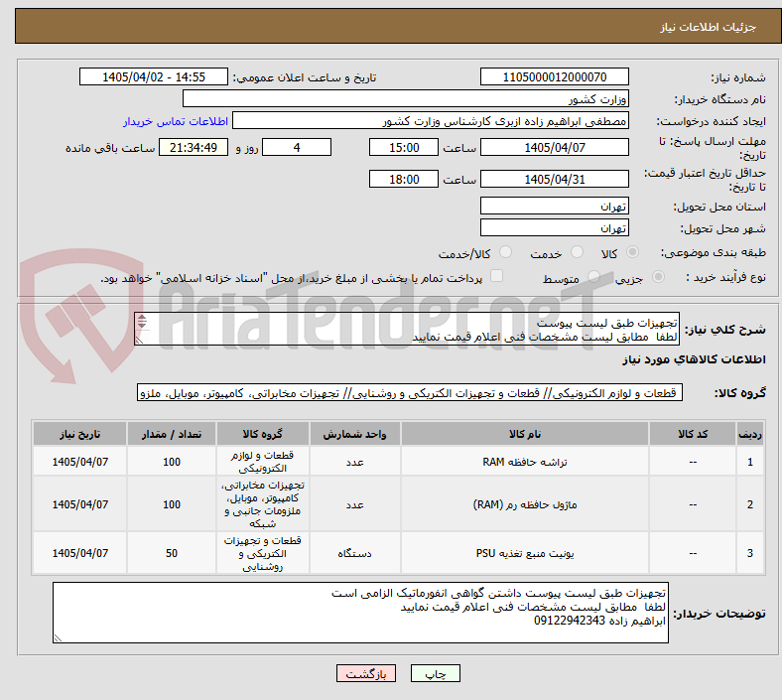
Task: Click the days remaining field showing 4
Action: [297, 147]
